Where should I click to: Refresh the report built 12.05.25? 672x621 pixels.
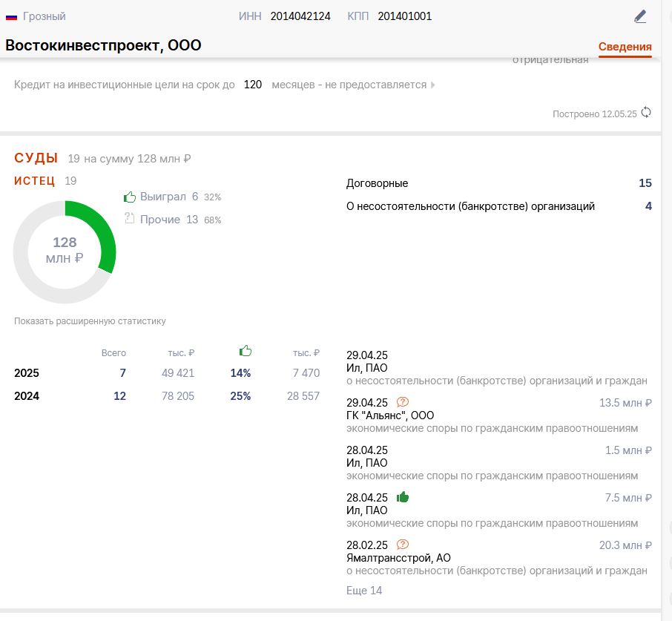tap(646, 113)
